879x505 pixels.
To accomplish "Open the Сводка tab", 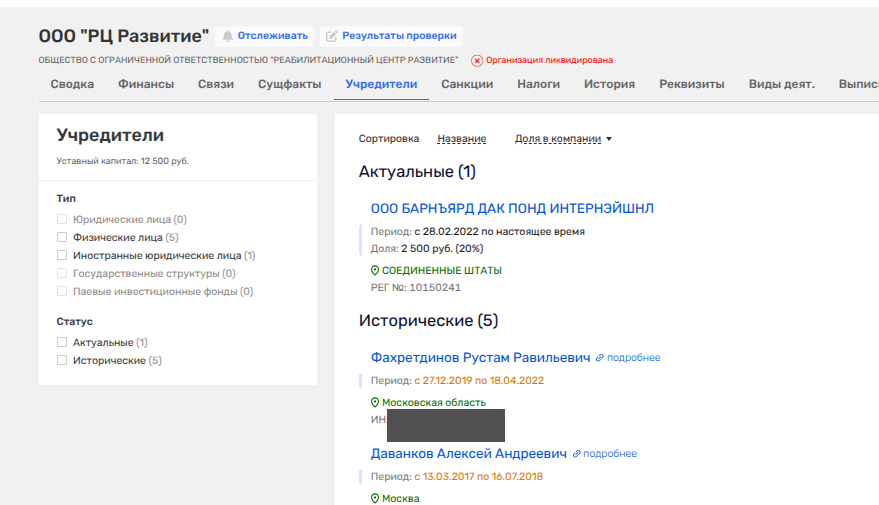I will [x=72, y=84].
